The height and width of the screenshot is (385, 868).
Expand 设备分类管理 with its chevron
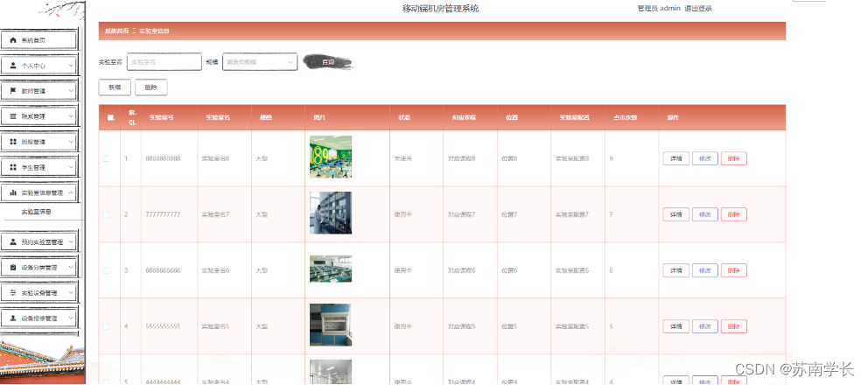71,268
